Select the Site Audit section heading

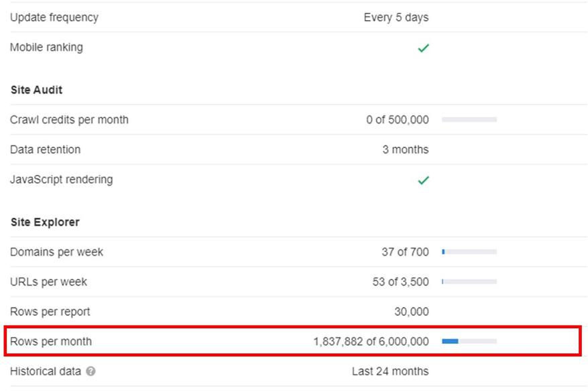pos(37,90)
